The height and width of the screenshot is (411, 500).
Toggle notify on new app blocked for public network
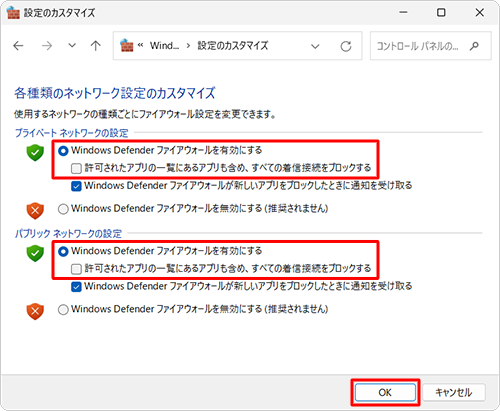coord(76,286)
